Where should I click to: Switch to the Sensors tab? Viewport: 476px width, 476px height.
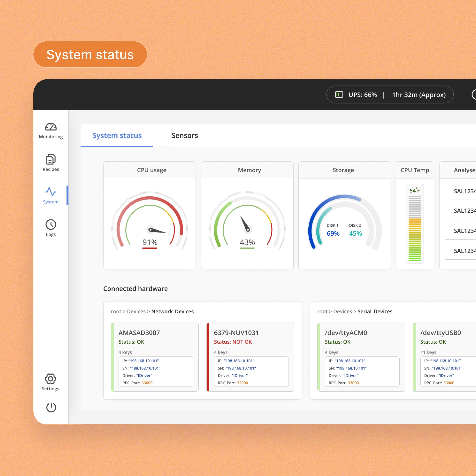coord(185,135)
